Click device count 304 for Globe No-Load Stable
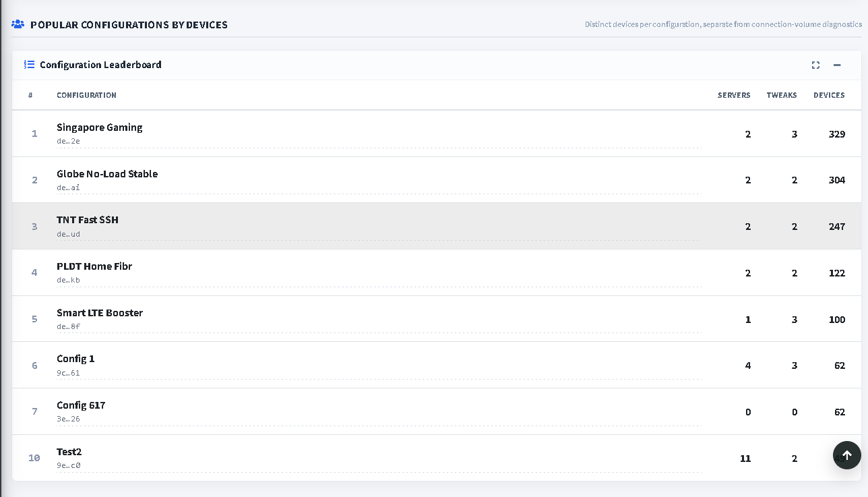The image size is (868, 497). (x=837, y=180)
